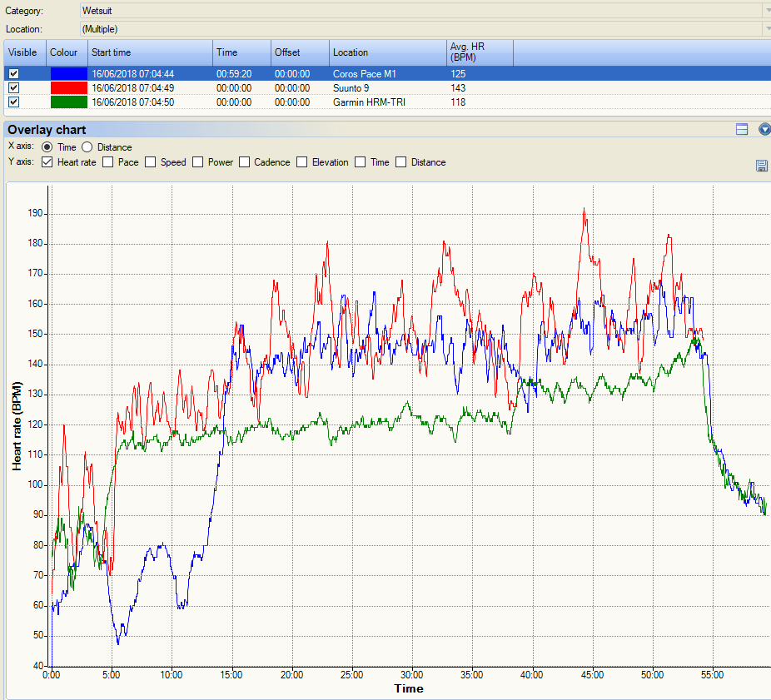The width and height of the screenshot is (771, 700).
Task: Select the Time X axis radio button
Action: [x=47, y=147]
